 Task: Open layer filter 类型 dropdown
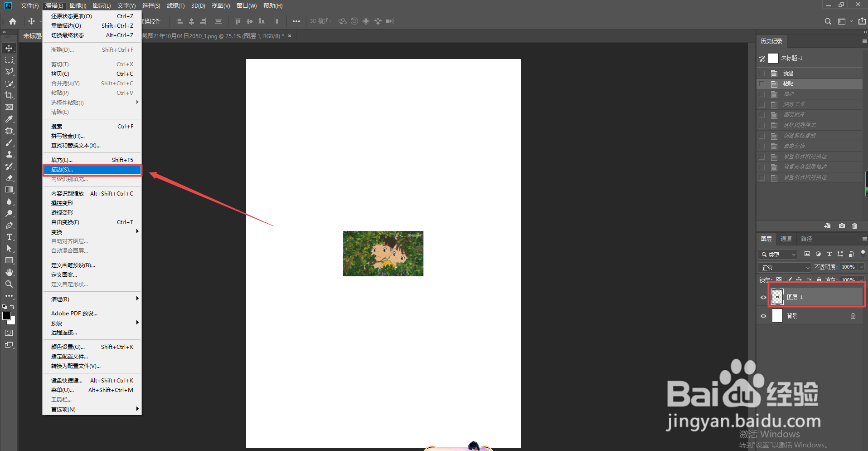[x=778, y=255]
